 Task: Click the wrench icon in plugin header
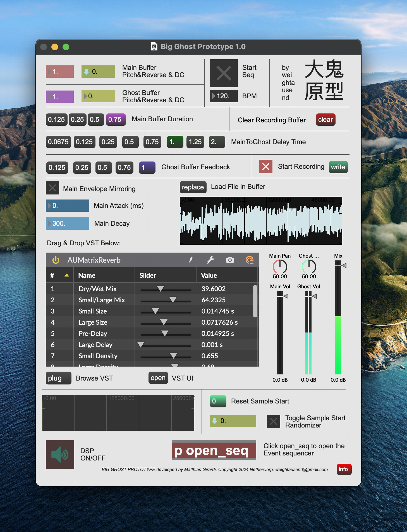click(210, 260)
